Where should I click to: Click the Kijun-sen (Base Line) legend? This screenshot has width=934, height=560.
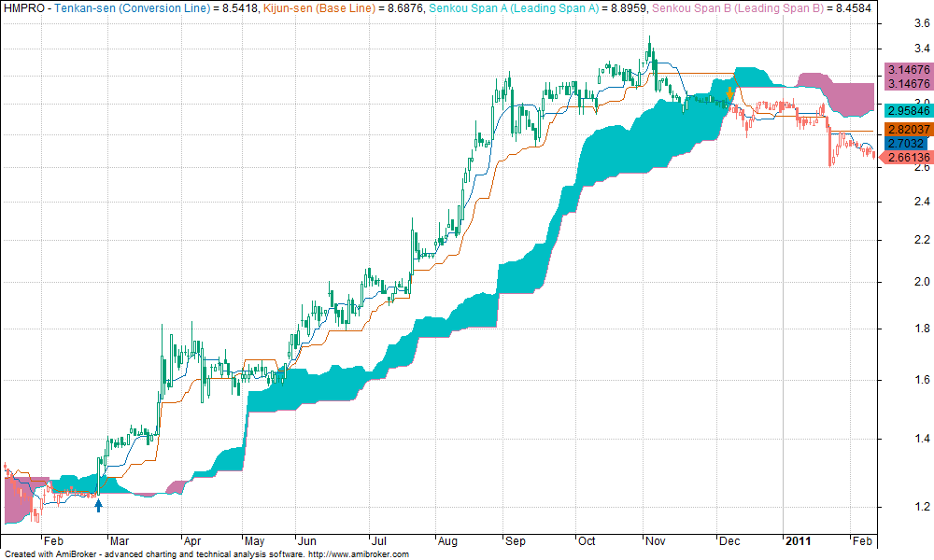click(x=312, y=7)
